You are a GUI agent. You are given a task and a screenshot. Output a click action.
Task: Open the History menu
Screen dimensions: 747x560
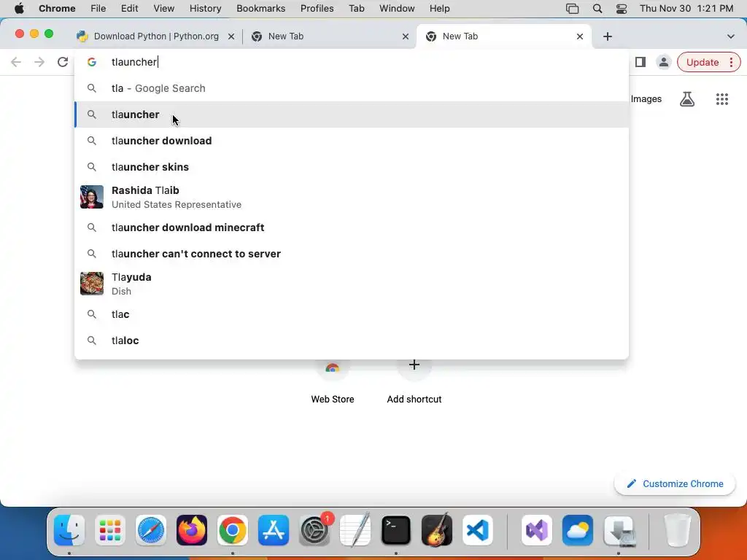click(205, 9)
